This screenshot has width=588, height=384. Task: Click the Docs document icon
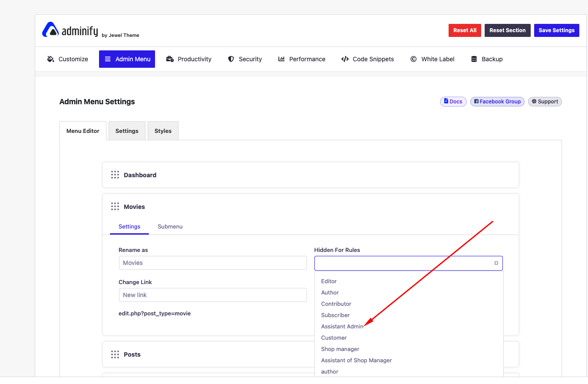click(446, 101)
